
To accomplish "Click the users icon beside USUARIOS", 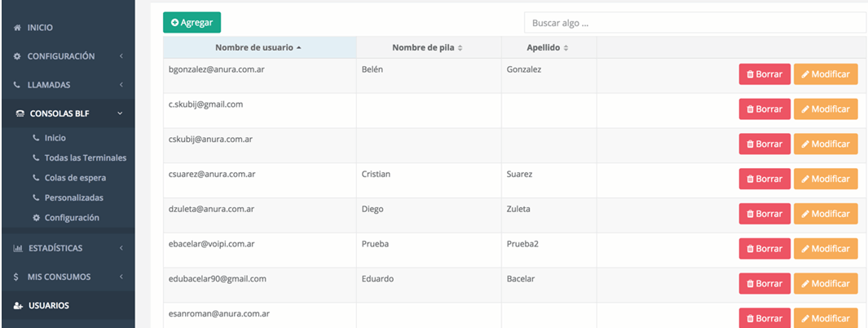I will pyautogui.click(x=18, y=306).
